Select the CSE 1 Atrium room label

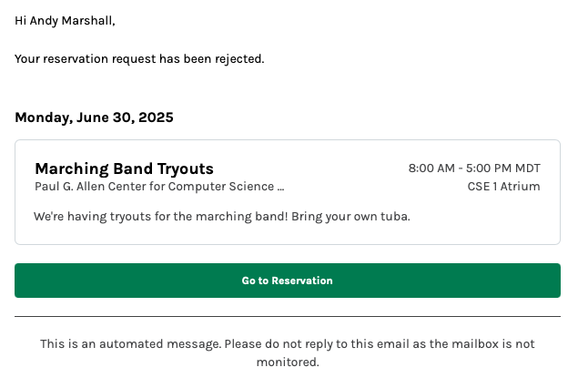(x=503, y=187)
